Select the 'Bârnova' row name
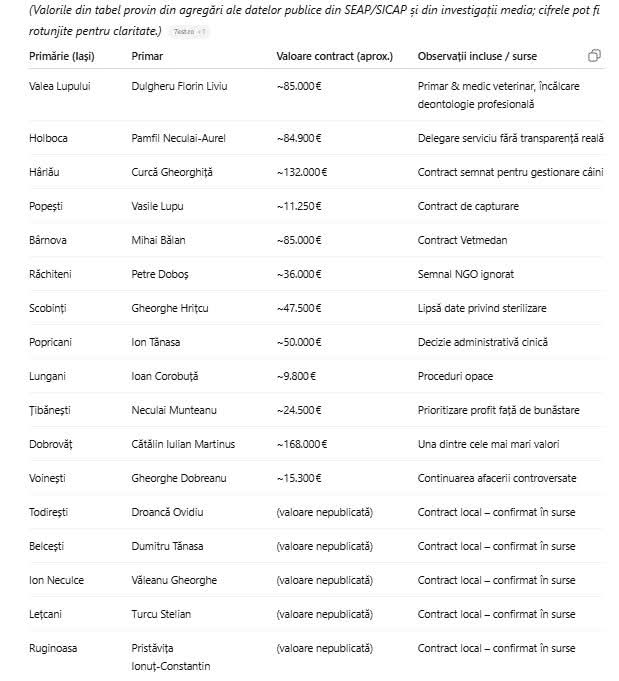This screenshot has height=681, width=619. click(x=50, y=240)
